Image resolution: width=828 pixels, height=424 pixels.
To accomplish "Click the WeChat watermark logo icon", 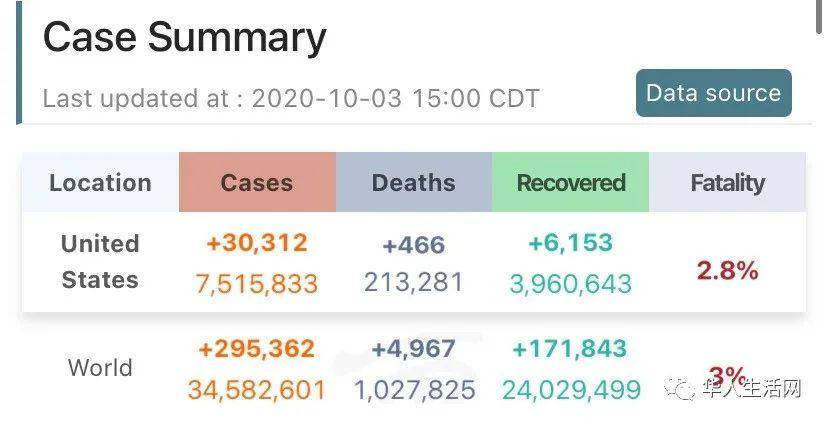I will [680, 390].
